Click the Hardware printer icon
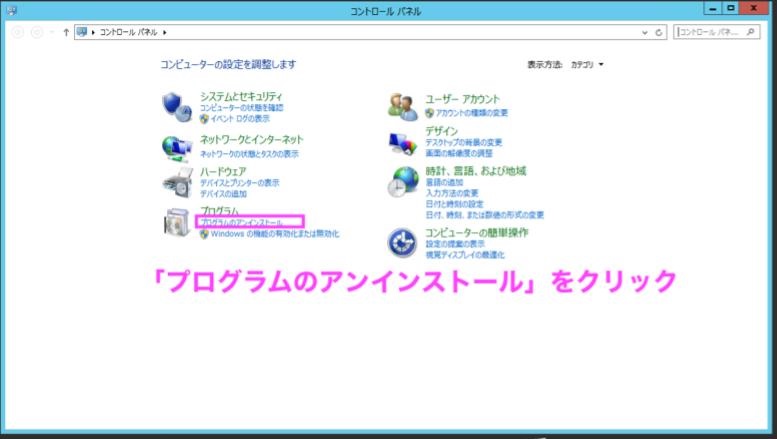777x439 pixels. point(176,182)
